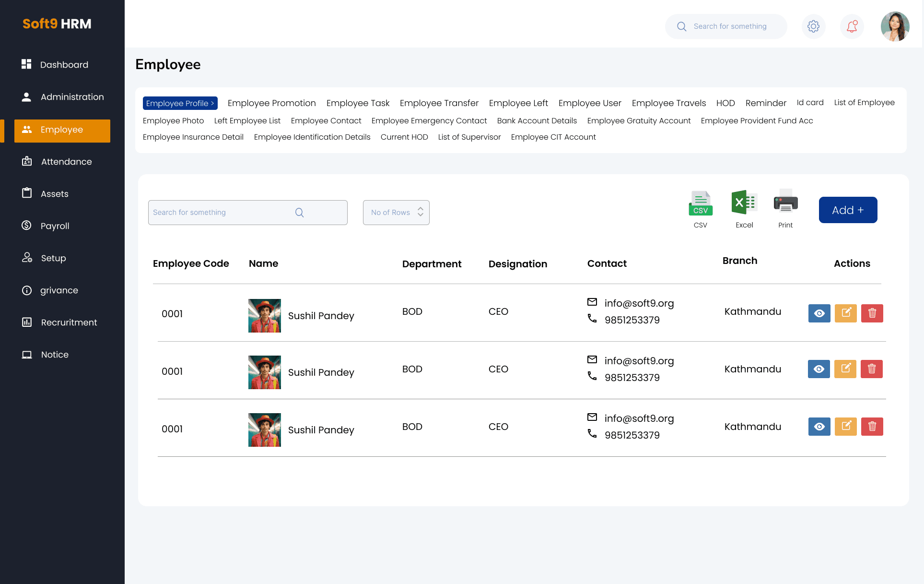This screenshot has width=924, height=584.
Task: Print the employee list
Action: [x=785, y=209]
